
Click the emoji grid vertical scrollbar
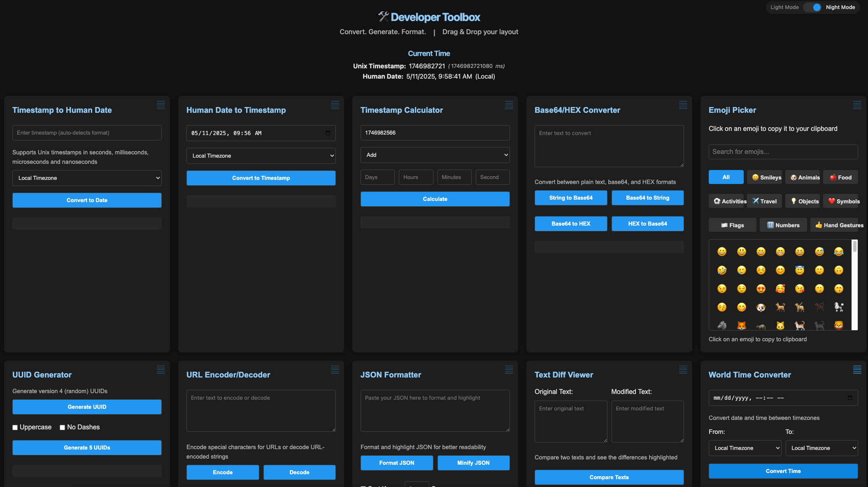tap(854, 247)
